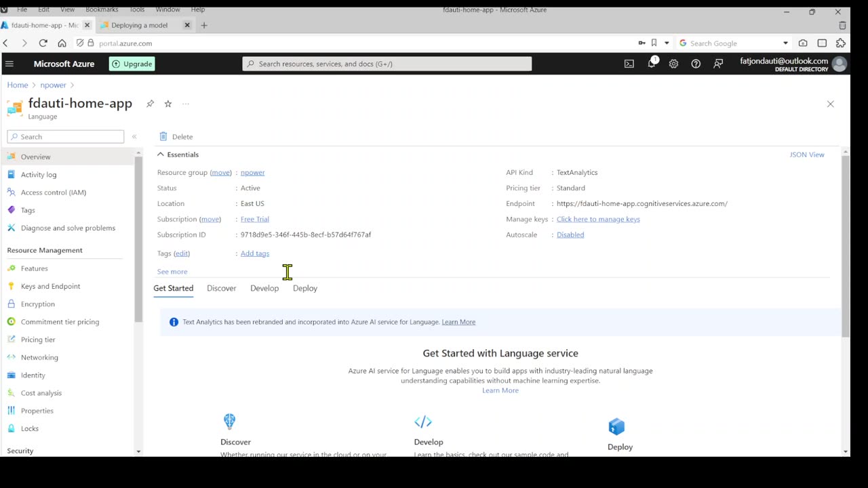Close the fdauti-home-app resource blade
Image resolution: width=868 pixels, height=488 pixels.
pyautogui.click(x=830, y=104)
